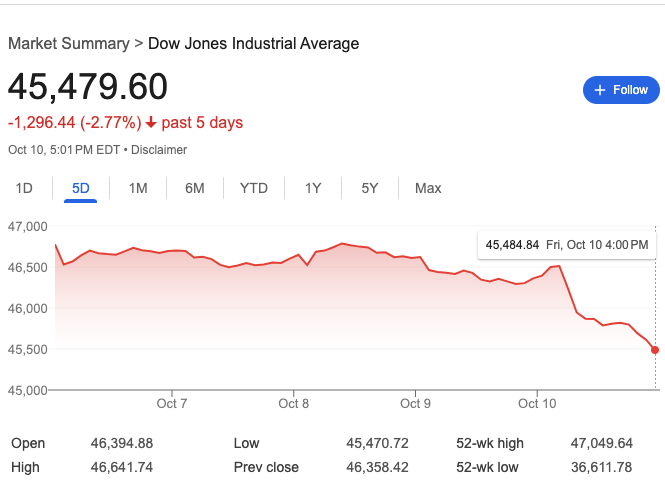Click the Follow button

tap(621, 90)
